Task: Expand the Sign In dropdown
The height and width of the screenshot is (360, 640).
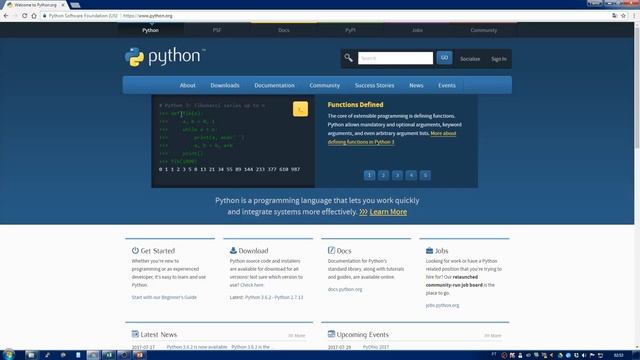Action: (x=499, y=59)
